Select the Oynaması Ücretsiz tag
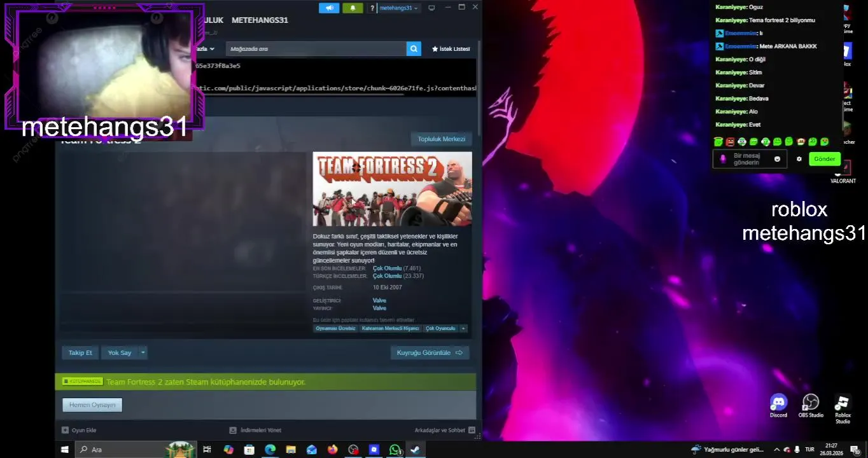The width and height of the screenshot is (868, 458). [x=335, y=328]
